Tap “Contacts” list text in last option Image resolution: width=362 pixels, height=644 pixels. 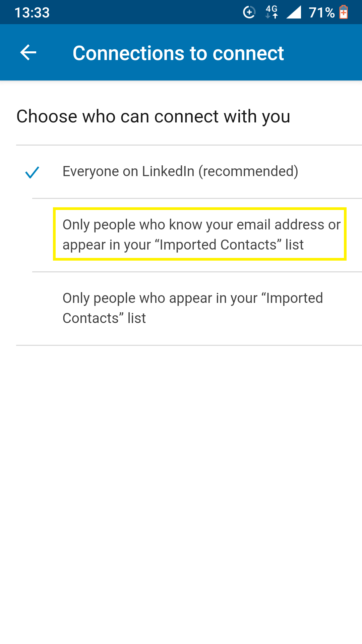pos(104,318)
